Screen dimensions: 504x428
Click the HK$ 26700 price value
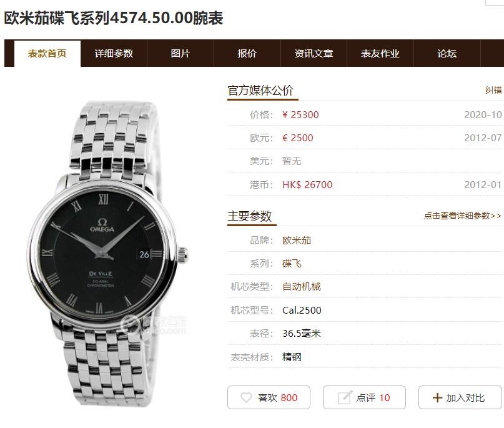307,184
